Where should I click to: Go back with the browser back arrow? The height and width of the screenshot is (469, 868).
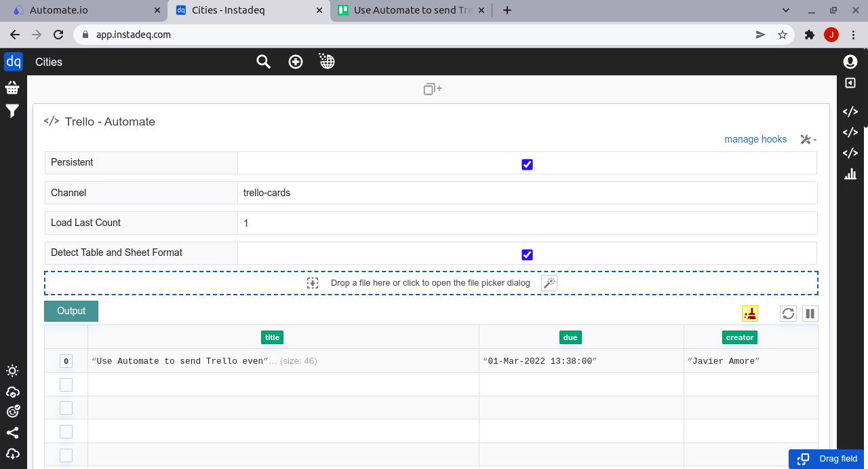point(15,35)
